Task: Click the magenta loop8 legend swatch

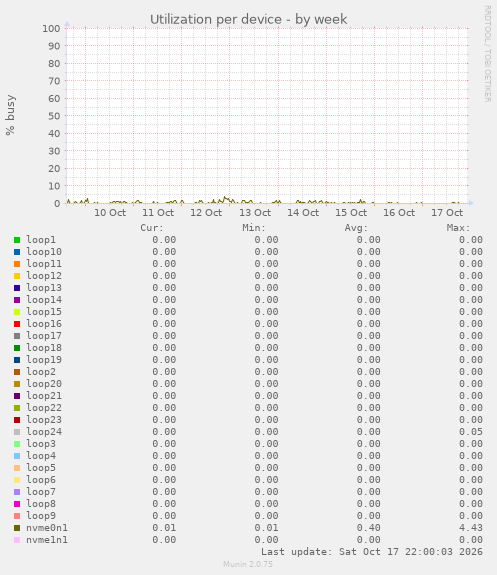Action: pyautogui.click(x=17, y=504)
